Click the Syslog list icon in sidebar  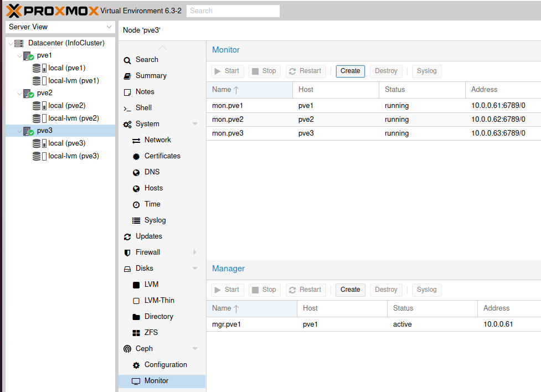pos(136,220)
